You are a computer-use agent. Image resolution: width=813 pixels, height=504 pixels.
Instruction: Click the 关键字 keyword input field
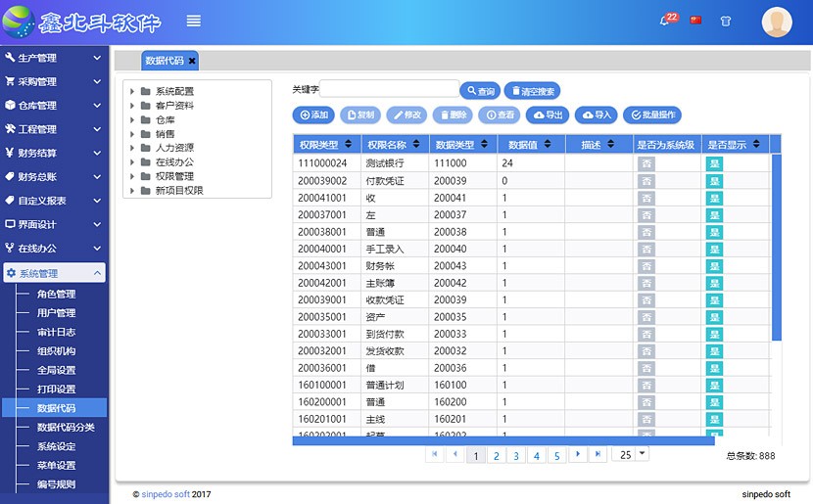pos(389,90)
